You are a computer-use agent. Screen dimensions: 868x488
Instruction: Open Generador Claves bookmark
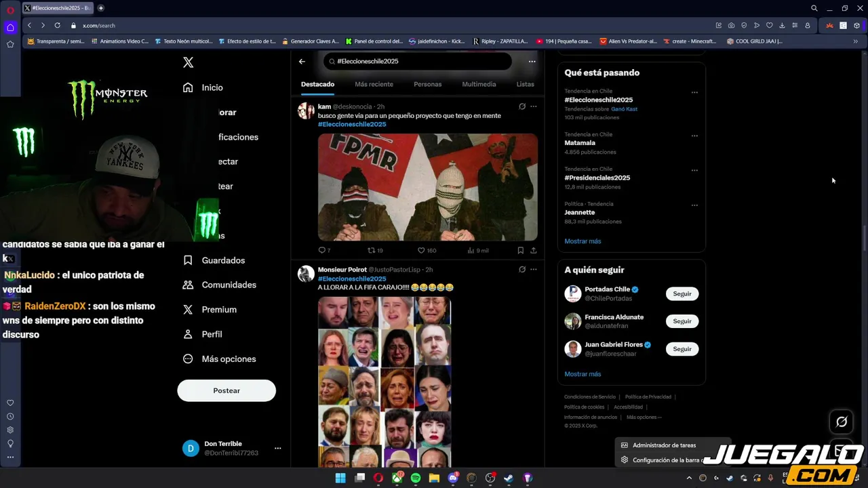(311, 41)
